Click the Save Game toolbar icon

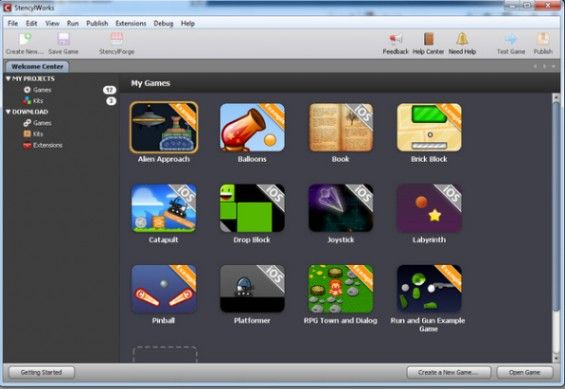(63, 39)
